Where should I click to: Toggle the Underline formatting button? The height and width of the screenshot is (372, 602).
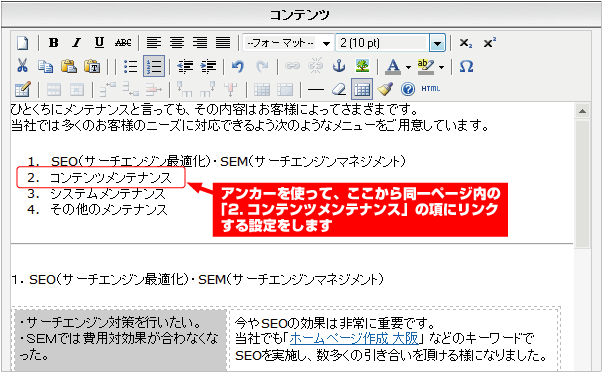[x=99, y=43]
